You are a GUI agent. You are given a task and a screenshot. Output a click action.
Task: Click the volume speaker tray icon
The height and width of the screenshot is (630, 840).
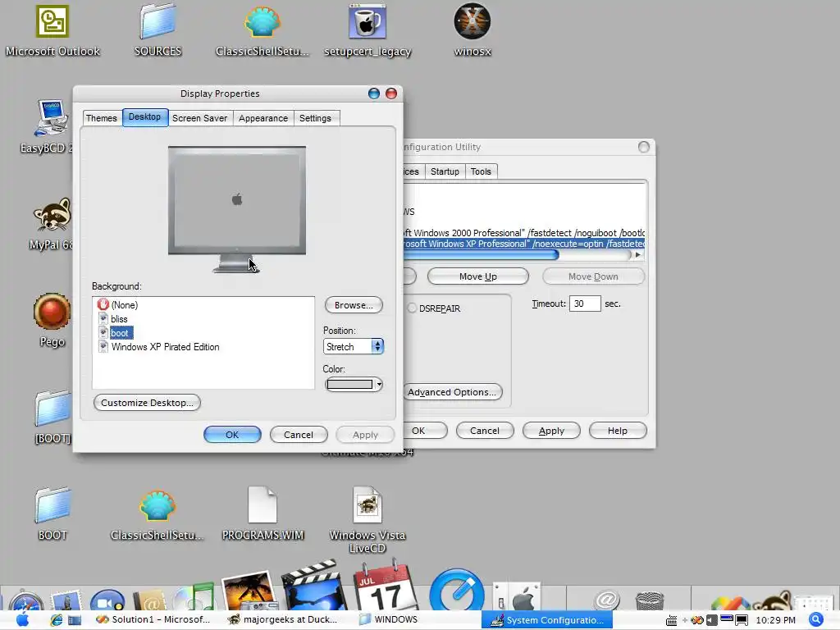pos(711,620)
